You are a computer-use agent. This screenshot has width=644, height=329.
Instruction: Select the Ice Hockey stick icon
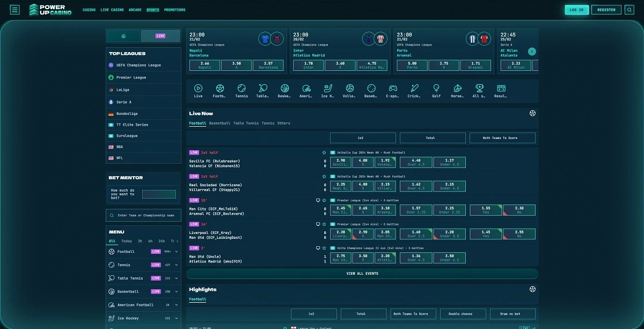[327, 88]
